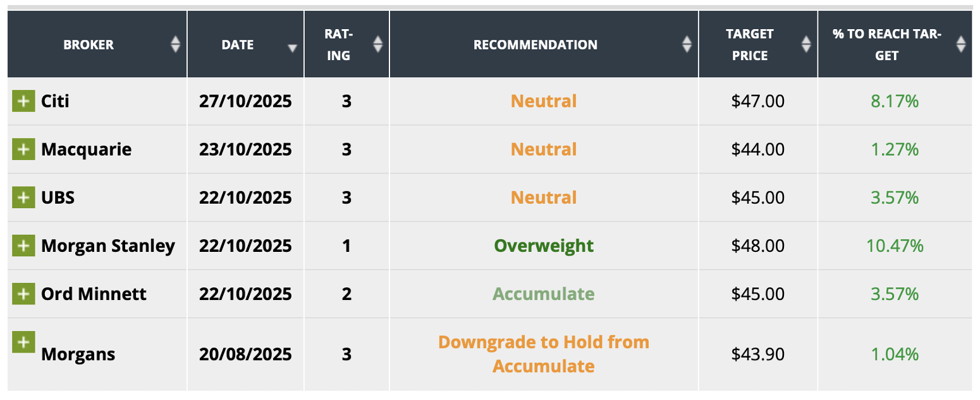
Task: Click the plus icon next to Morgans
Action: point(23,342)
